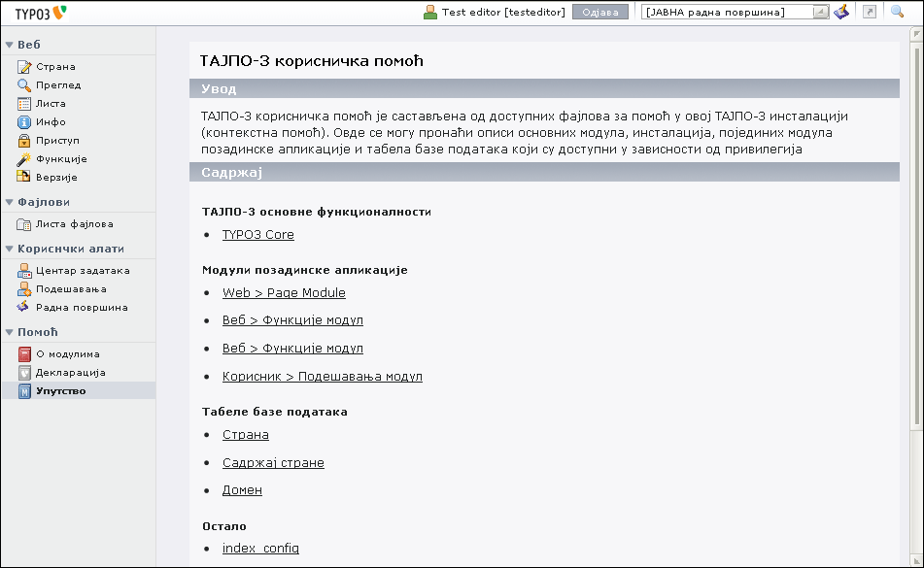Collapse the Помоћ module group
924x568 pixels.
point(10,332)
